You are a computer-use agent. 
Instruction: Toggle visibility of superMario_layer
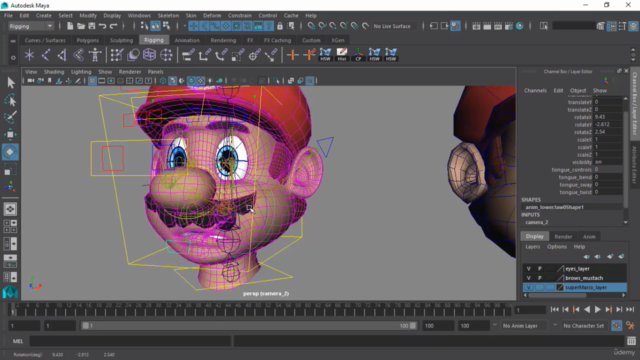pos(529,287)
